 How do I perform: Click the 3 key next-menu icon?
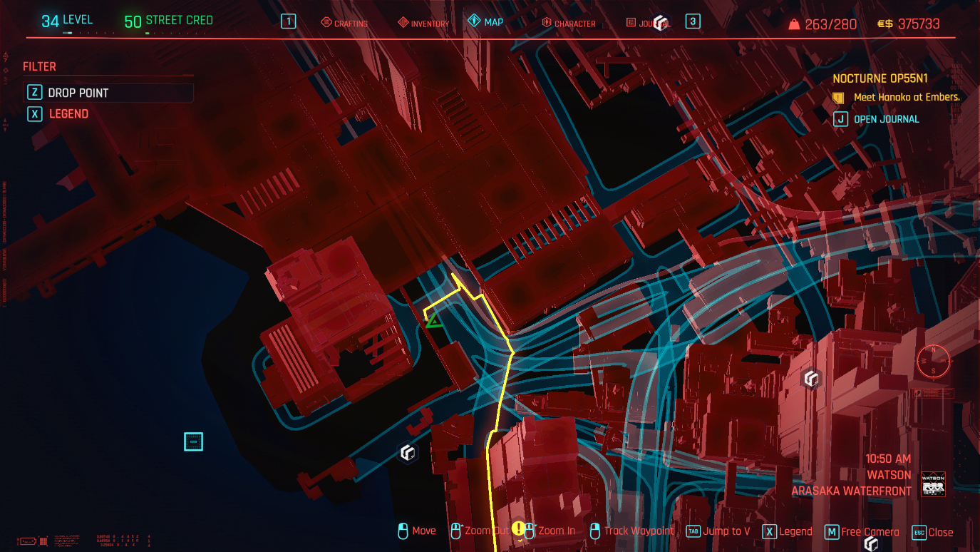click(693, 21)
